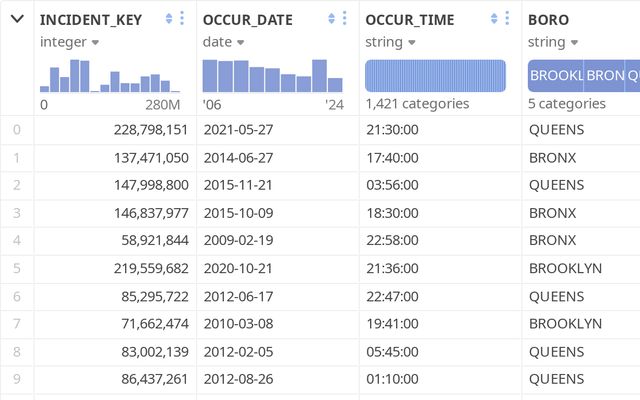
Task: Collapse the column summary chevron at top left
Action: click(x=17, y=19)
